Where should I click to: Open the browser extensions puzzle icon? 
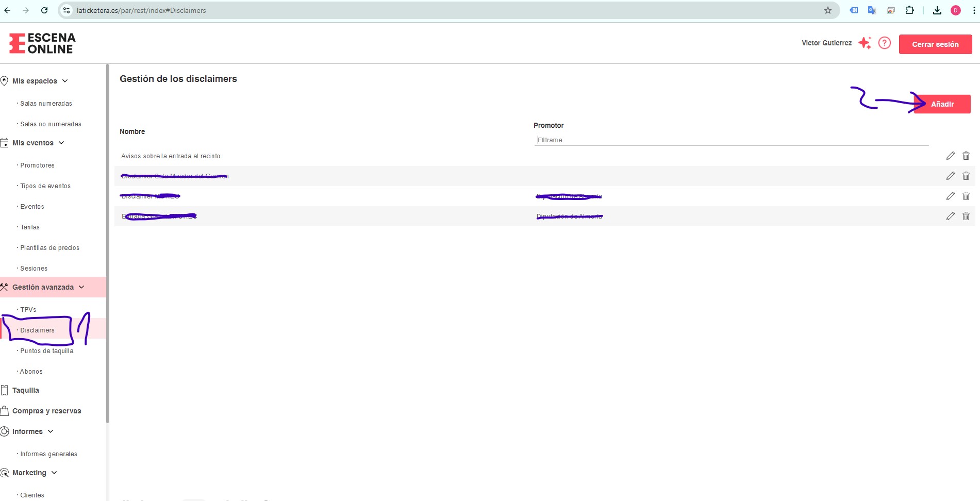click(x=910, y=10)
